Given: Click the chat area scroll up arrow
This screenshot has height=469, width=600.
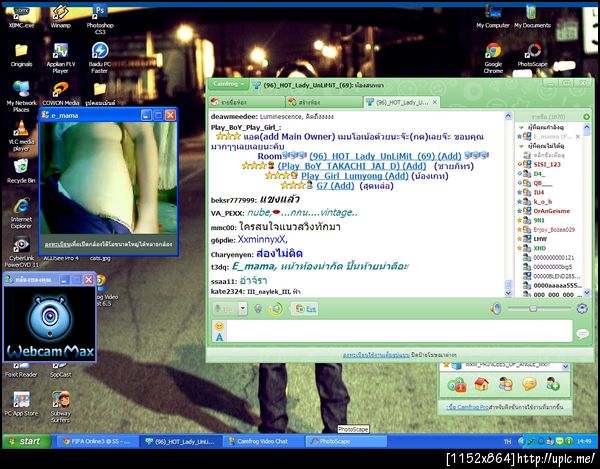Looking at the screenshot, I should click(508, 116).
